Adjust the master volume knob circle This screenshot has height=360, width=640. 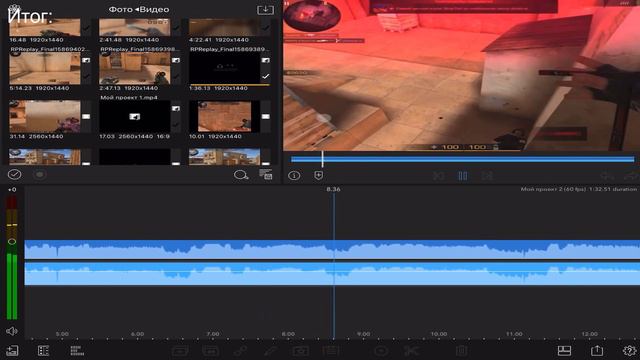click(12, 242)
